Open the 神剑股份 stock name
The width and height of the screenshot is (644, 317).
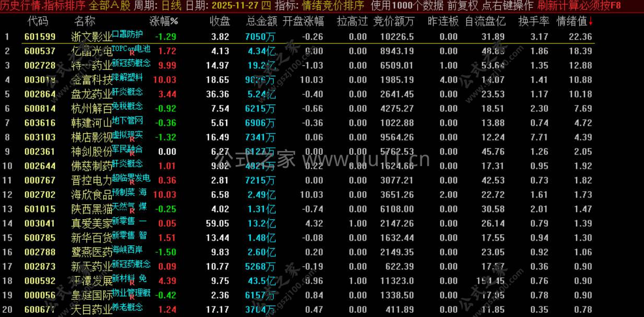[x=91, y=152]
